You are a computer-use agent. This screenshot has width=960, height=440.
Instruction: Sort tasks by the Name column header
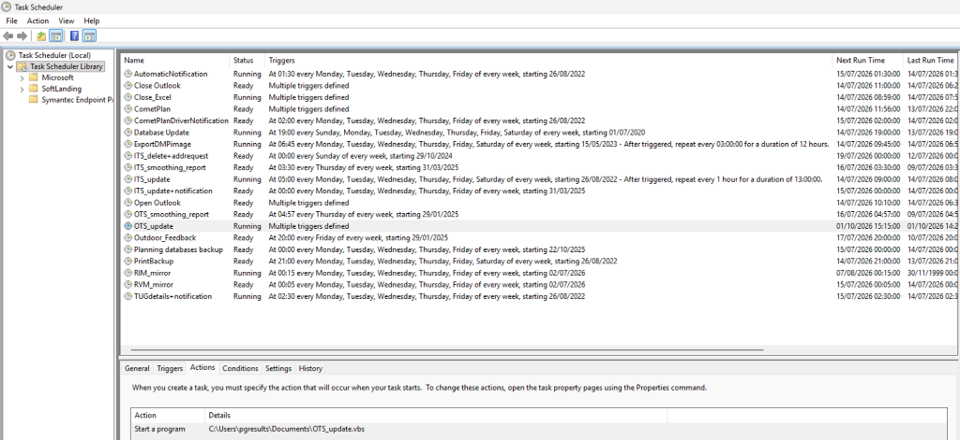coord(175,61)
